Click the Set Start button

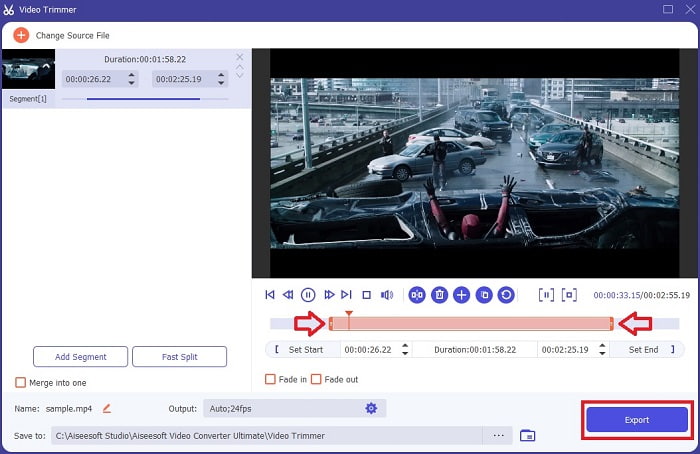[304, 350]
